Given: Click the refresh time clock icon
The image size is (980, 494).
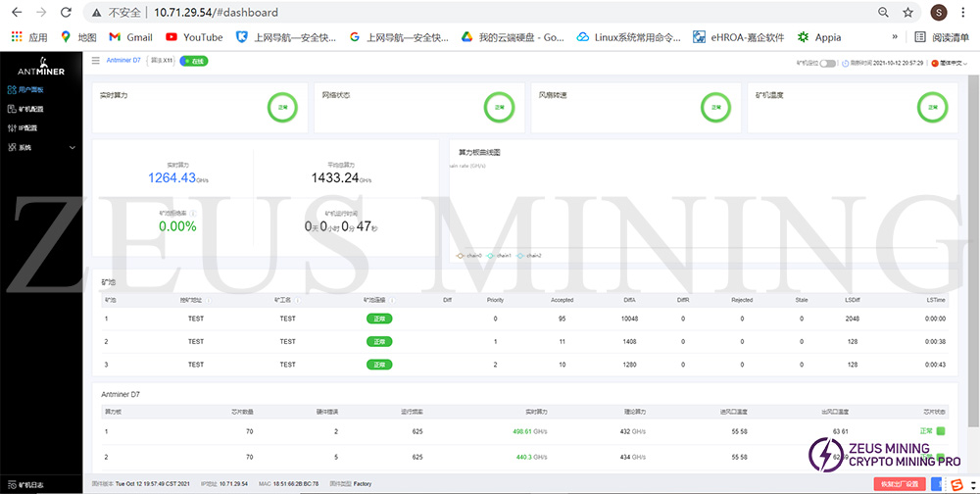Looking at the screenshot, I should (843, 62).
